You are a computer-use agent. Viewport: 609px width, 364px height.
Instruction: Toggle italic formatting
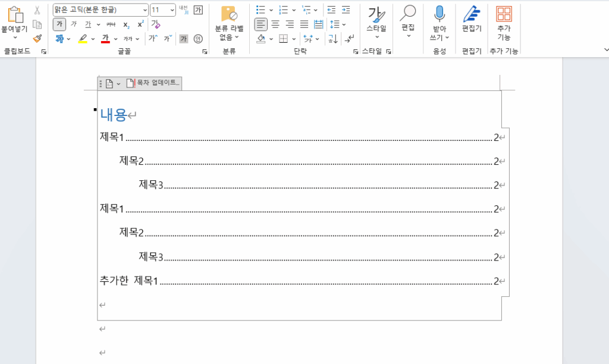[x=73, y=24]
